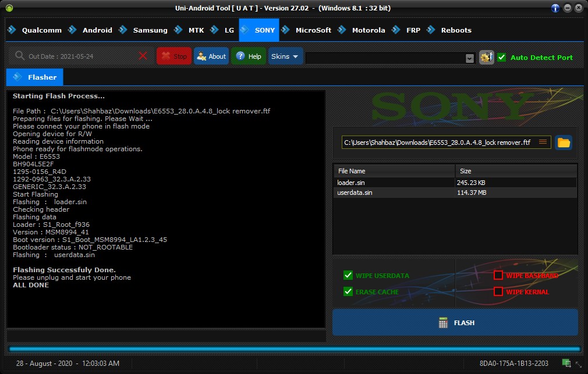The height and width of the screenshot is (374, 588).
Task: Click the date and time in status bar
Action: pyautogui.click(x=68, y=363)
